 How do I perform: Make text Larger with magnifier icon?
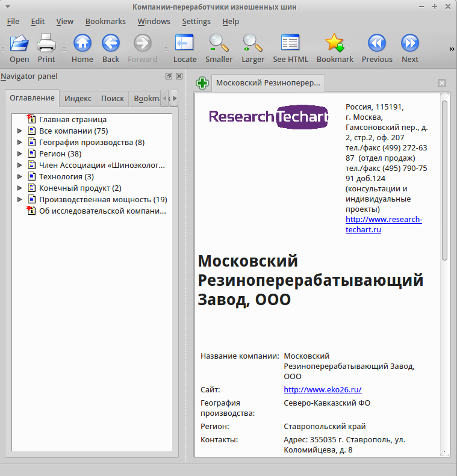point(253,48)
